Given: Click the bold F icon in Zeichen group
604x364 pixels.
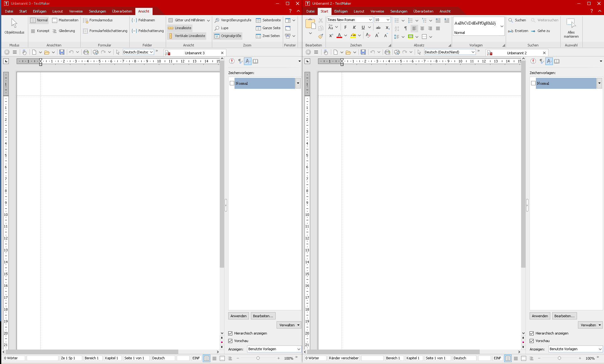Looking at the screenshot, I should coord(345,28).
